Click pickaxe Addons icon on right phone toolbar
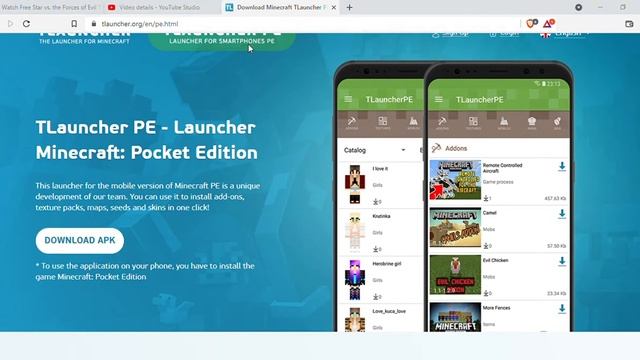 (442, 123)
